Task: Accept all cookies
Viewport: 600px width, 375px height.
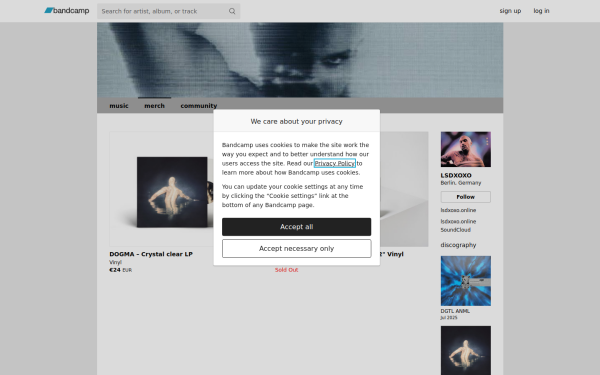Action: coord(297,227)
